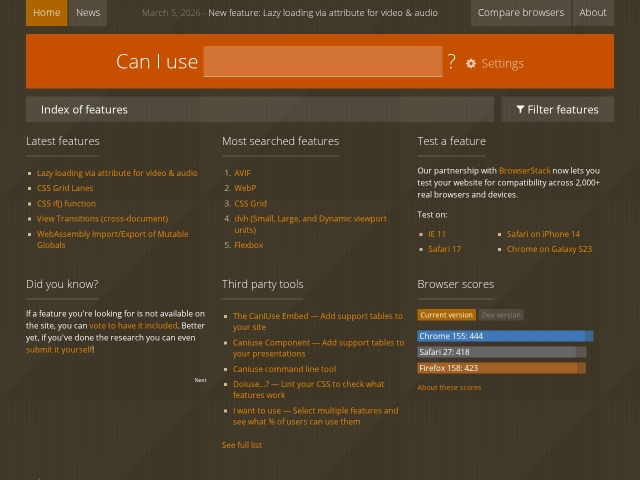Image resolution: width=640 pixels, height=480 pixels.
Task: Go to the Home tab
Action: pos(47,13)
